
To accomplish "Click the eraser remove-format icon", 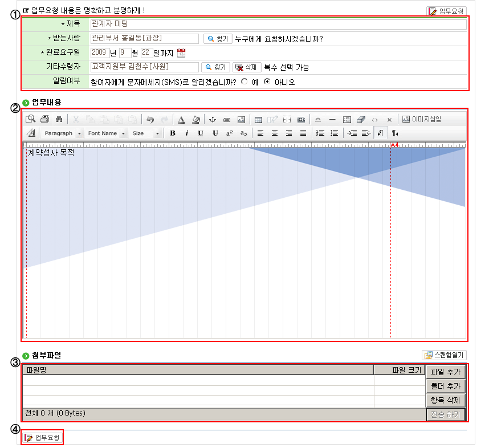I will tap(360, 120).
